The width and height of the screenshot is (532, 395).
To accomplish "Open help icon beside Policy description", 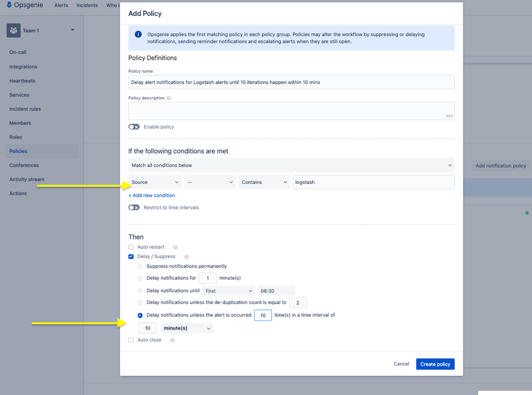I will pos(169,98).
